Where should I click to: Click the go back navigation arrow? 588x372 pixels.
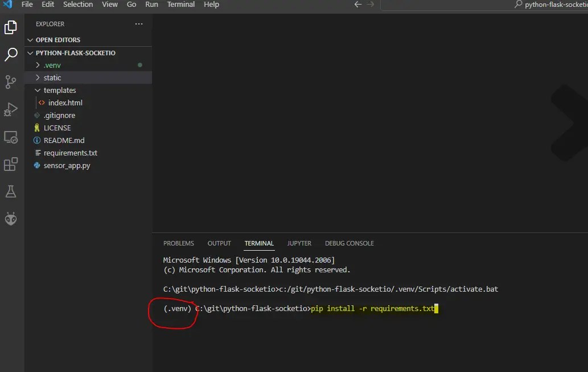coord(357,5)
